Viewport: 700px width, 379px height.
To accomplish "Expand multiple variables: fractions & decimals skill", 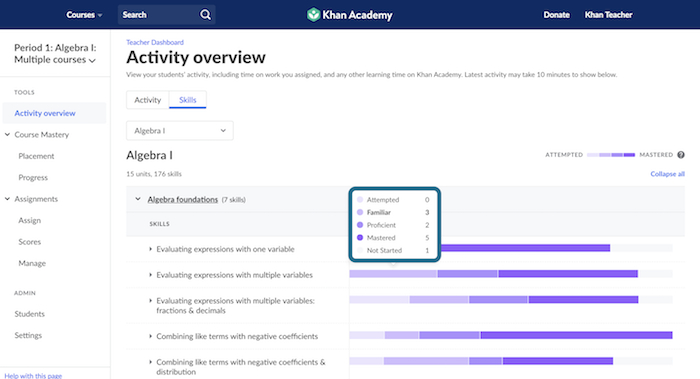I will [x=150, y=301].
